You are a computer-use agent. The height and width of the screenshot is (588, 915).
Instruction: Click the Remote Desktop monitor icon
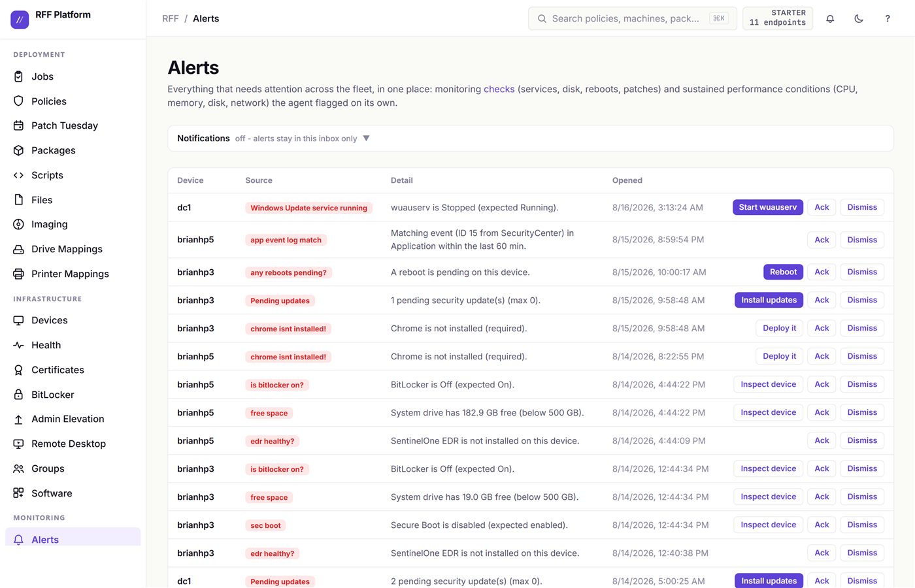[18, 444]
